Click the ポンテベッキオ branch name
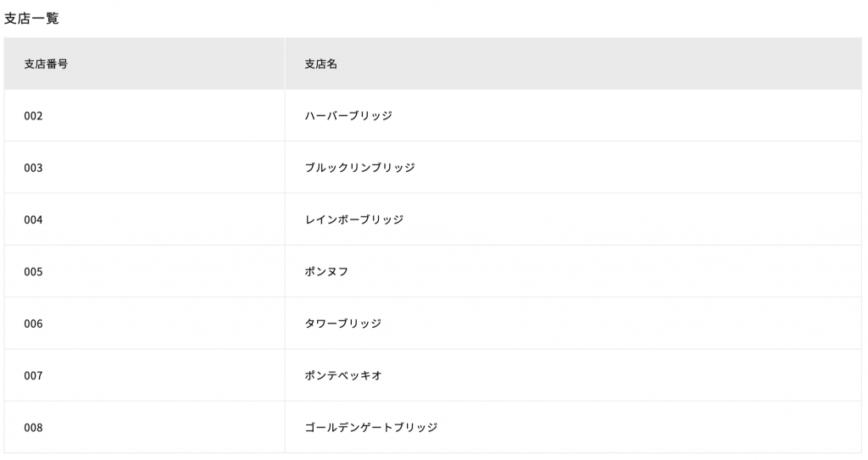Viewport: 868px width, 460px height. (342, 376)
